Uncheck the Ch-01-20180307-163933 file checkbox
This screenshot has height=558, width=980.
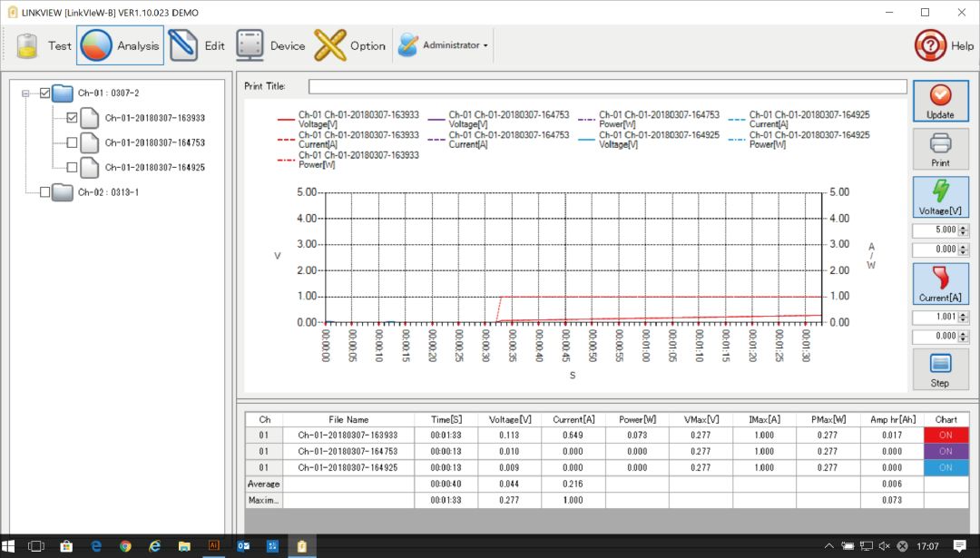pos(72,117)
